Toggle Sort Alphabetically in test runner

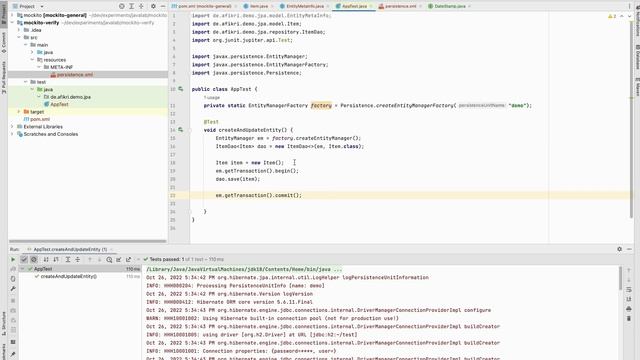[46, 260]
